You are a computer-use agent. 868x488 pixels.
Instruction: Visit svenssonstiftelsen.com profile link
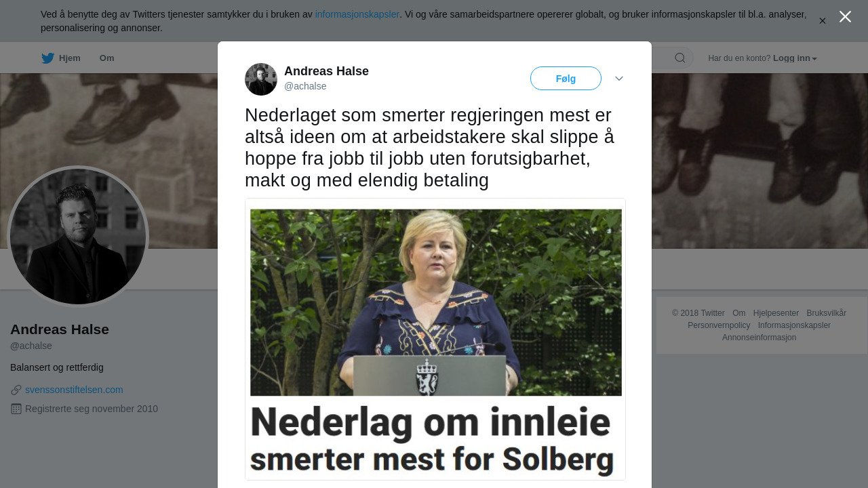tap(74, 390)
